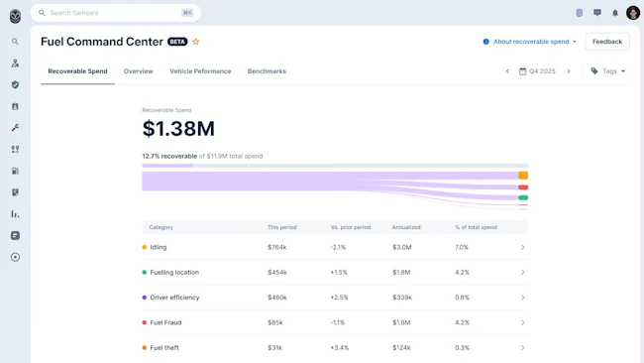Open the Maintenance wrench icon in sidebar
Image resolution: width=644 pixels, height=363 pixels.
15,128
